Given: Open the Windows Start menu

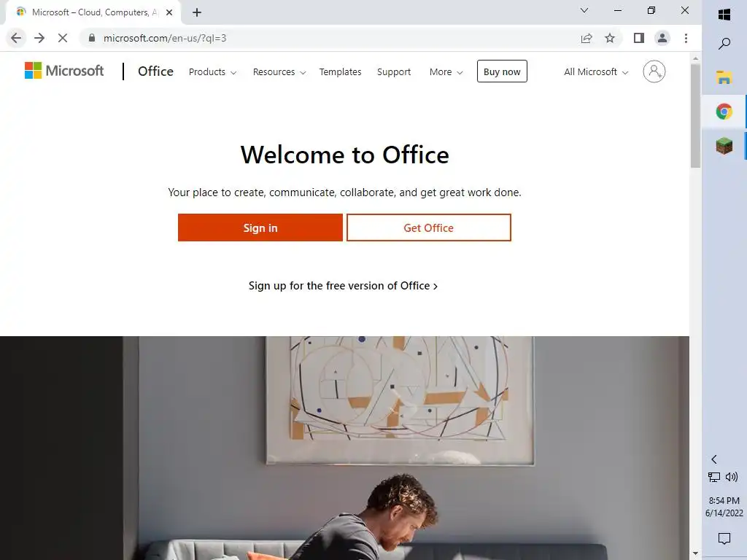Looking at the screenshot, I should click(724, 15).
